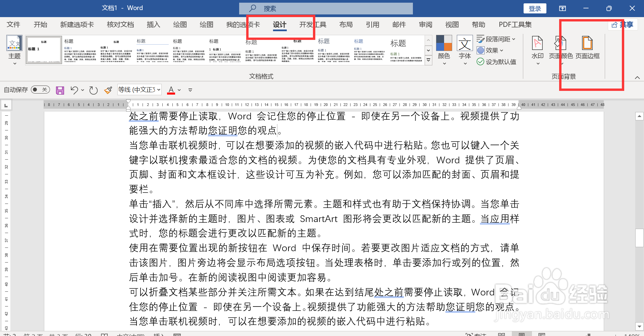This screenshot has width=644, height=336.
Task: Click the dropdown arrow under 水印
Action: click(x=538, y=63)
